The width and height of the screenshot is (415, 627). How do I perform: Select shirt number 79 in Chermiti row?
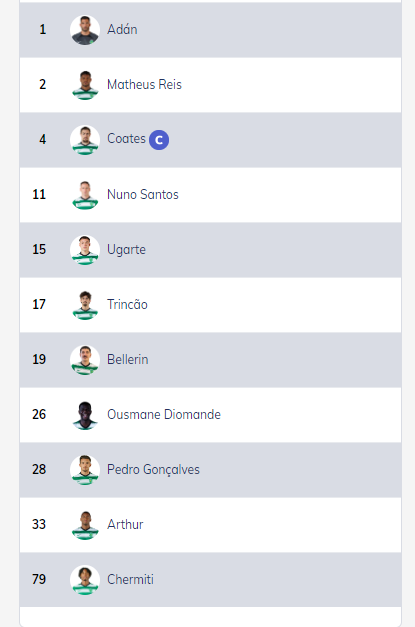tap(39, 579)
